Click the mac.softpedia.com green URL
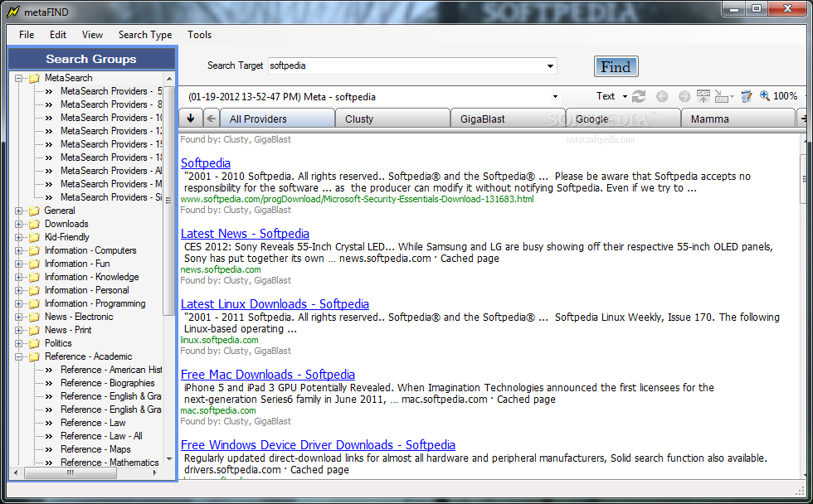Image resolution: width=813 pixels, height=504 pixels. pos(217,411)
